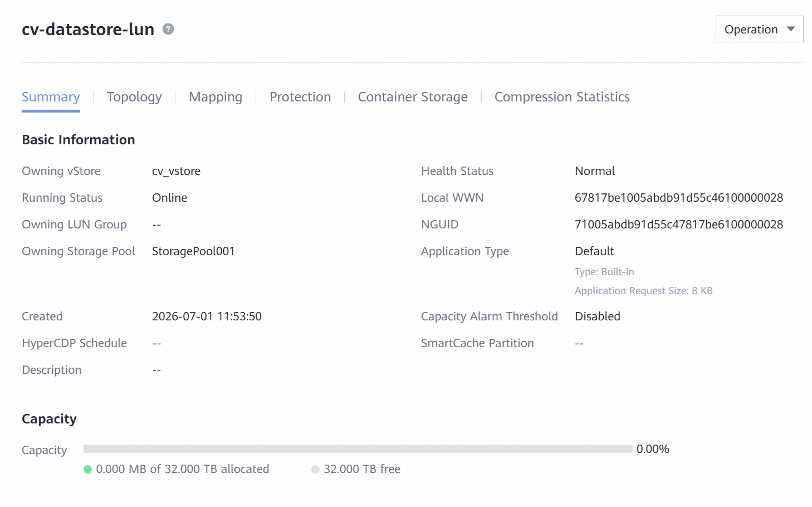Click '0.000 MB of 32.000 TB allocated' text

click(x=183, y=469)
